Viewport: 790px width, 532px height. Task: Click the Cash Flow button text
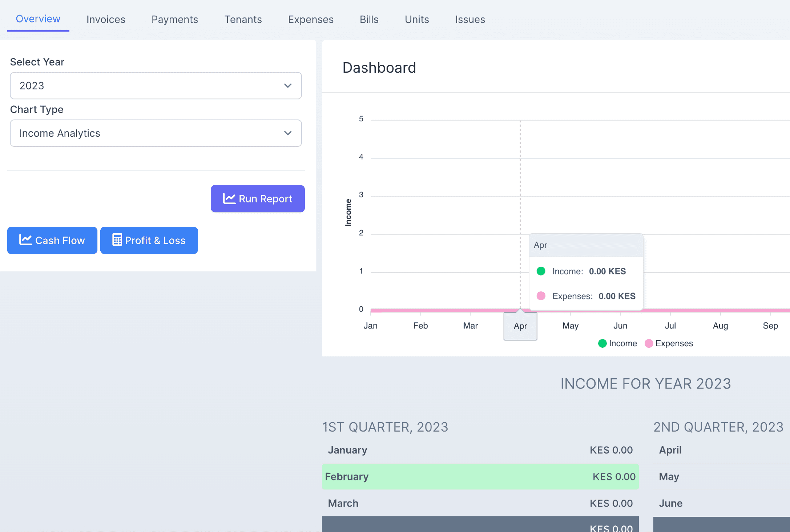[x=60, y=241]
